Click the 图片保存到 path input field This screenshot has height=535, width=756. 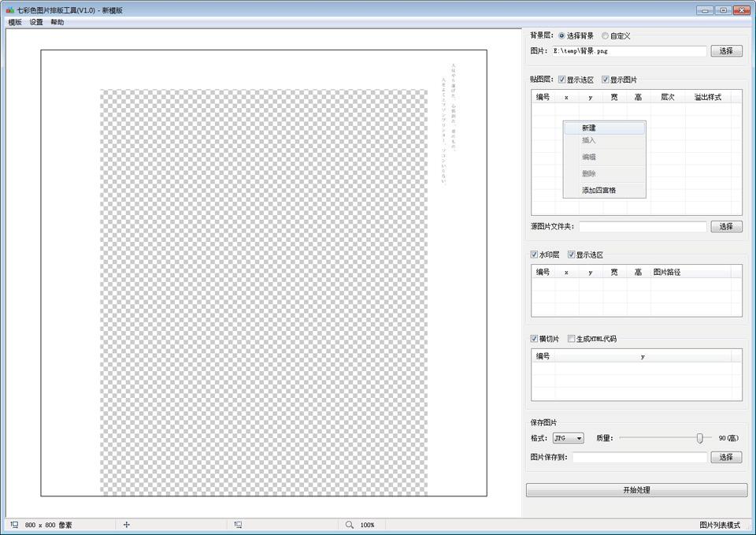click(x=639, y=457)
